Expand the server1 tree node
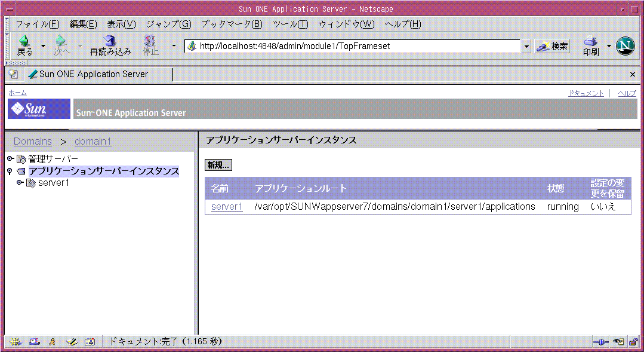 point(20,183)
